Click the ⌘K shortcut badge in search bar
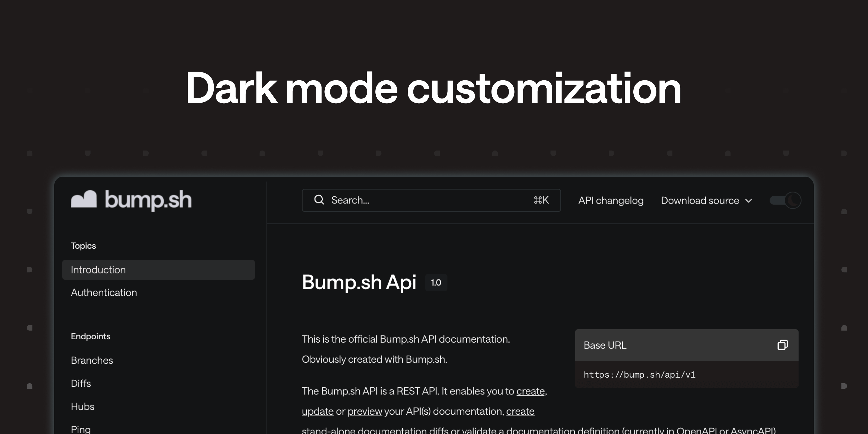Viewport: 868px width, 434px height. coord(541,200)
